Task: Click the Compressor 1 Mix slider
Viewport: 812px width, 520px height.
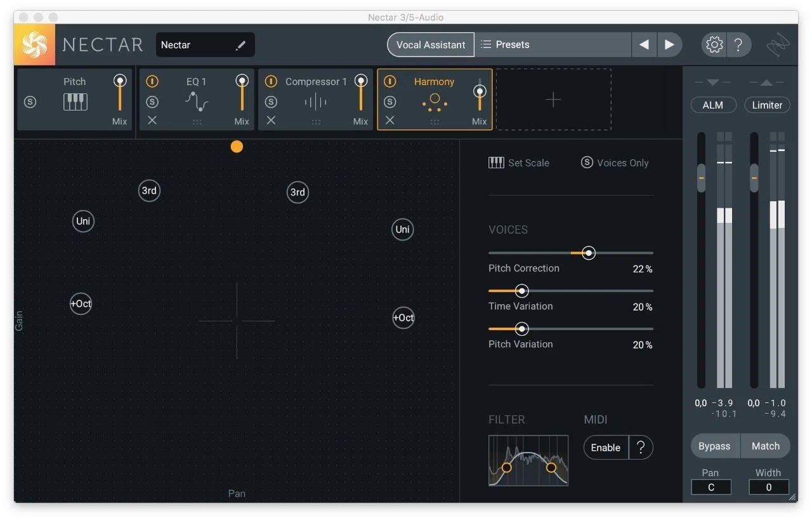Action: [x=360, y=93]
